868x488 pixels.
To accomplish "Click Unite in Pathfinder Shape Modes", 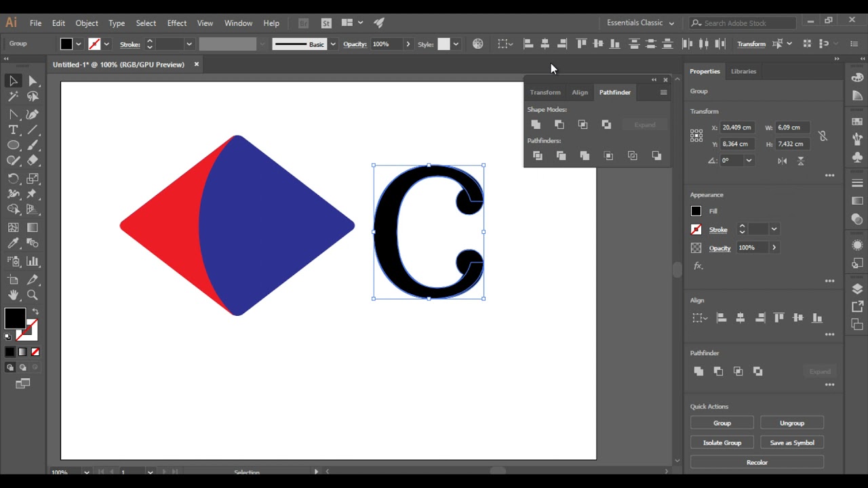I will click(x=536, y=124).
